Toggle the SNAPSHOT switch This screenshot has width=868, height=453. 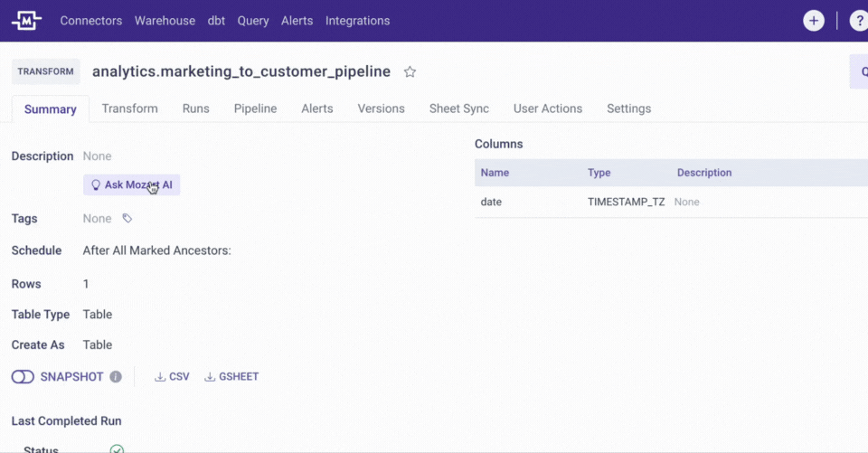pyautogui.click(x=23, y=377)
